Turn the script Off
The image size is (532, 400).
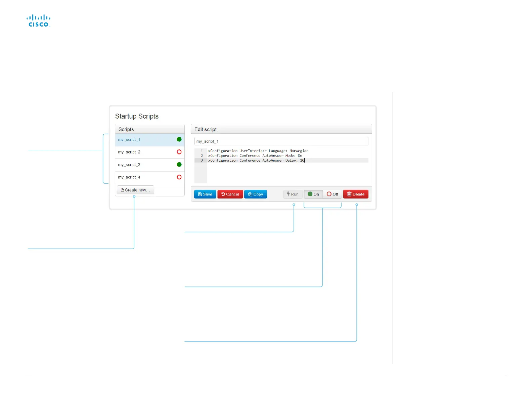(332, 194)
